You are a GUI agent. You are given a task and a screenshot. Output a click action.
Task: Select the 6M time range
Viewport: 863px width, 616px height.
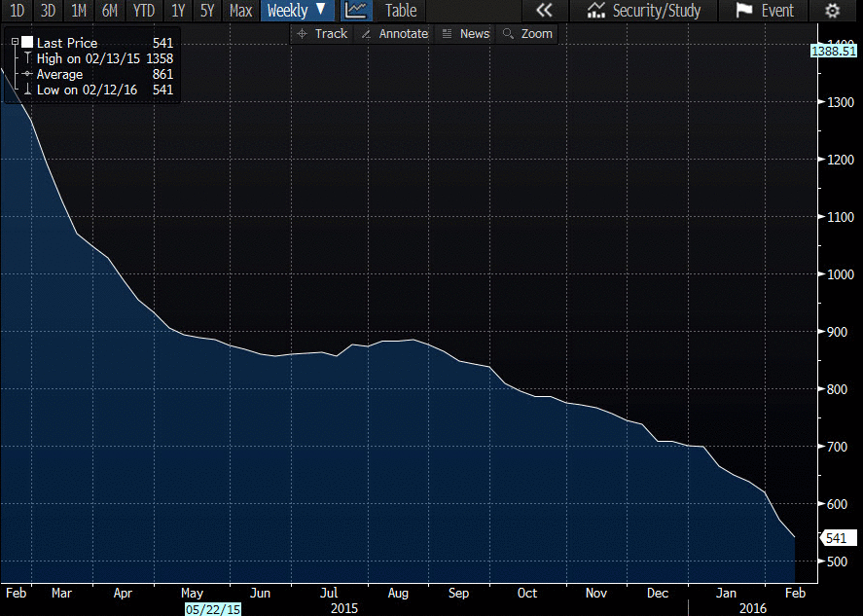(x=110, y=11)
